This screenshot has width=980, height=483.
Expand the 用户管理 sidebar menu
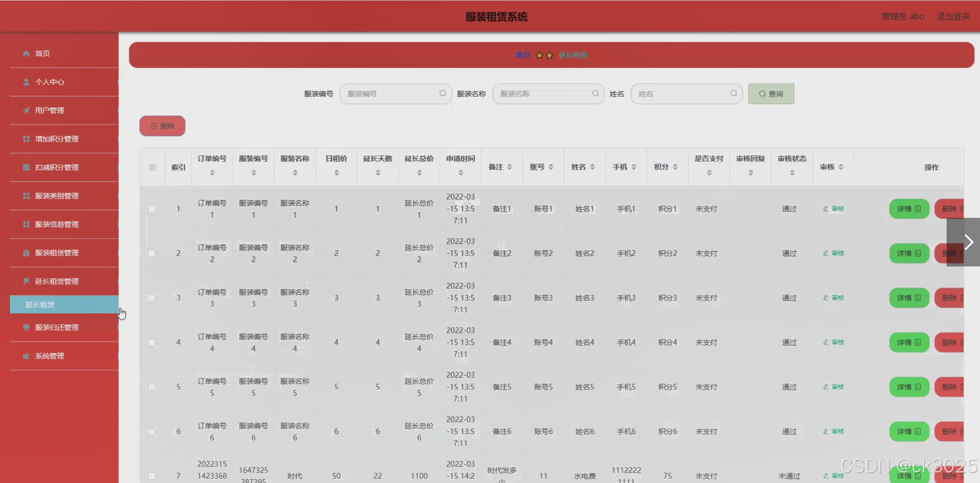[50, 111]
